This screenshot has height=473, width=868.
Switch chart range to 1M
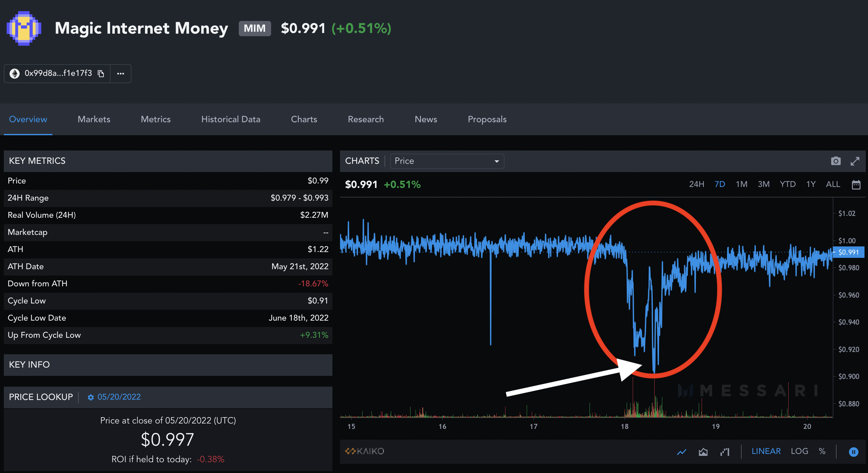(x=741, y=184)
